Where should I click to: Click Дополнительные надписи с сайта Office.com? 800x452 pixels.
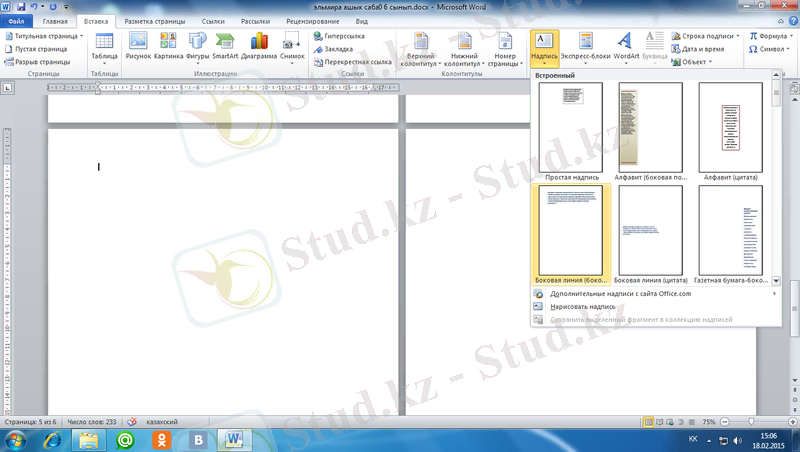620,294
